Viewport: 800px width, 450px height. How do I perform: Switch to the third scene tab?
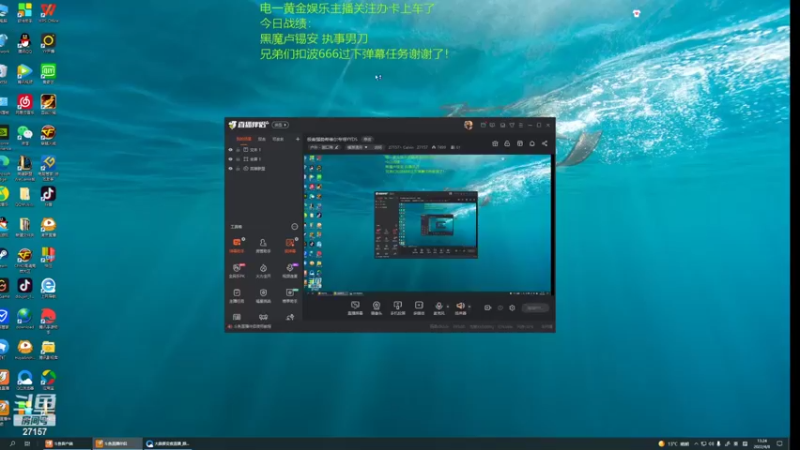click(x=278, y=139)
